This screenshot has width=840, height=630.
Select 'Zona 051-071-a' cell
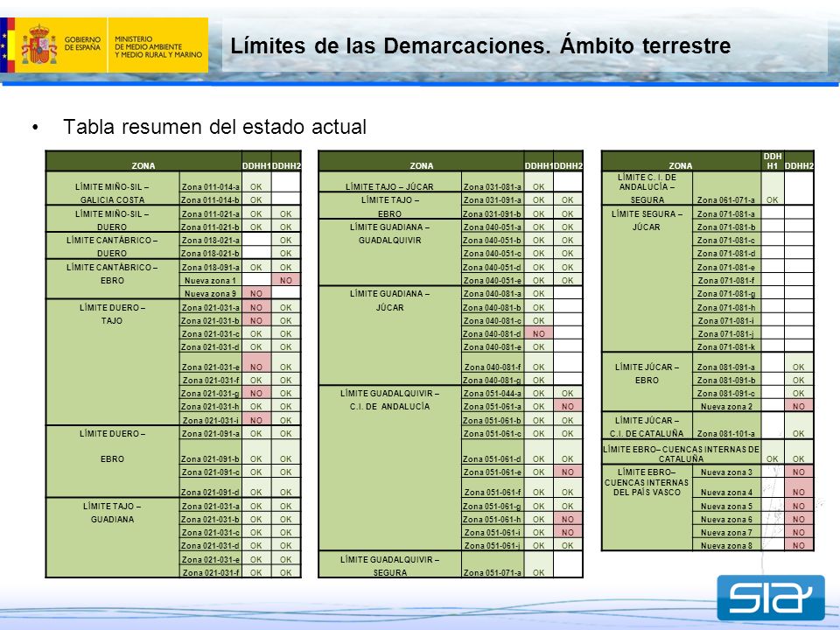[493, 564]
